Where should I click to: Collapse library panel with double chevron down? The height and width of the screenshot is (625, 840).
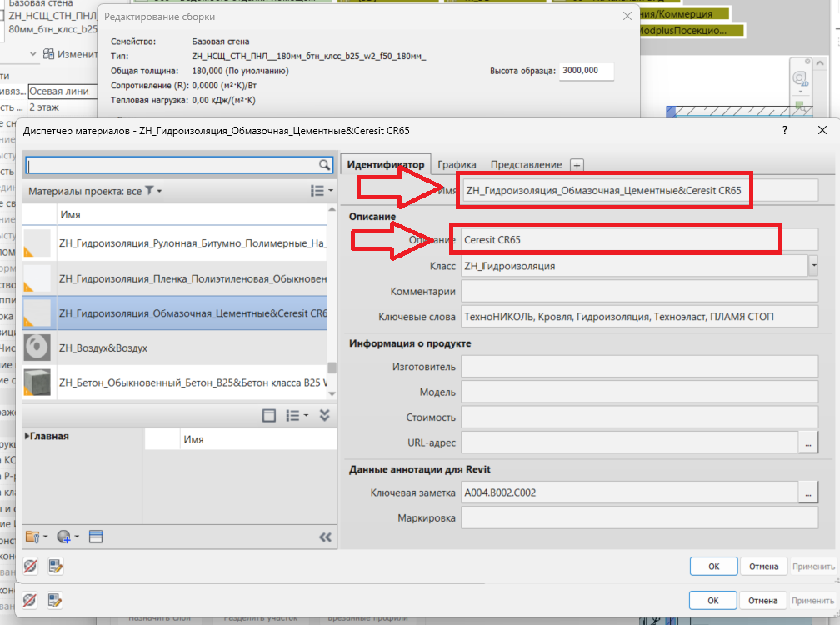325,415
